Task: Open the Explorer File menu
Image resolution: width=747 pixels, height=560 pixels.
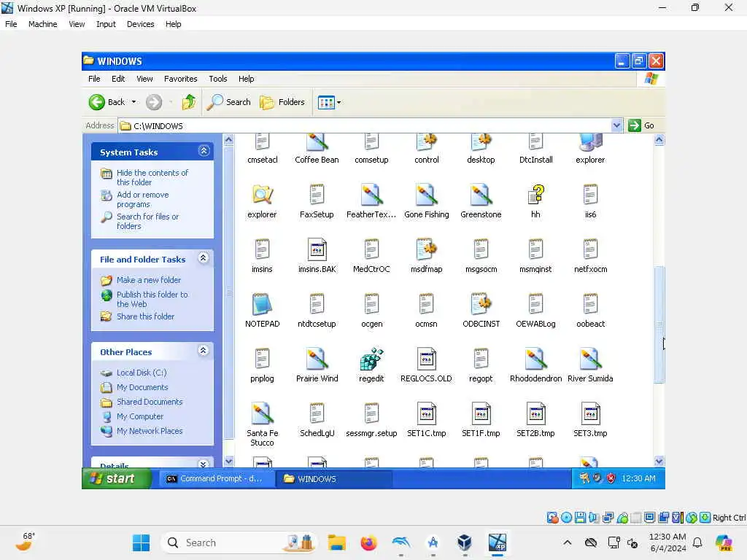Action: [x=94, y=79]
